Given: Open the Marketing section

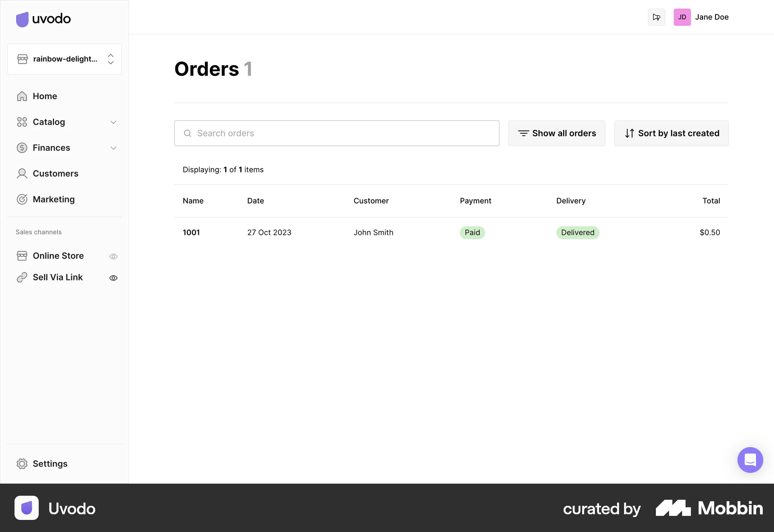Looking at the screenshot, I should point(53,199).
